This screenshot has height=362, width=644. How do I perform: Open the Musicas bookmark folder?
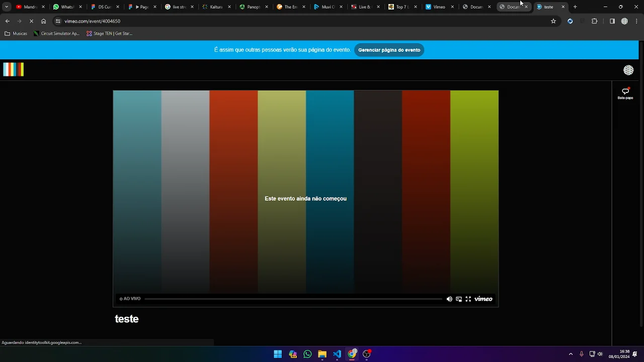pyautogui.click(x=16, y=34)
